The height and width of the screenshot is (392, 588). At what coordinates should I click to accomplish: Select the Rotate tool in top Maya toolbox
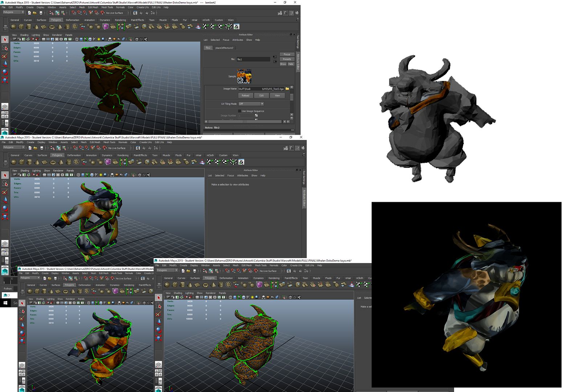coord(5,72)
